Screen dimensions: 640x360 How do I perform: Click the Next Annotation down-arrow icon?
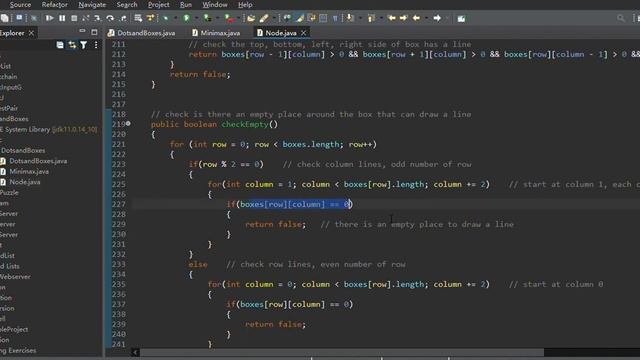(x=350, y=18)
